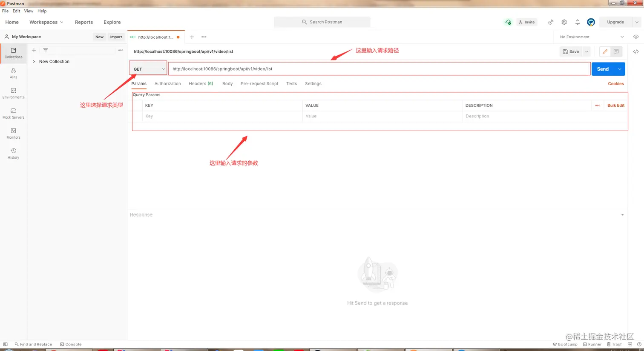644x351 pixels.
Task: Open the History sidebar panel
Action: (x=13, y=153)
